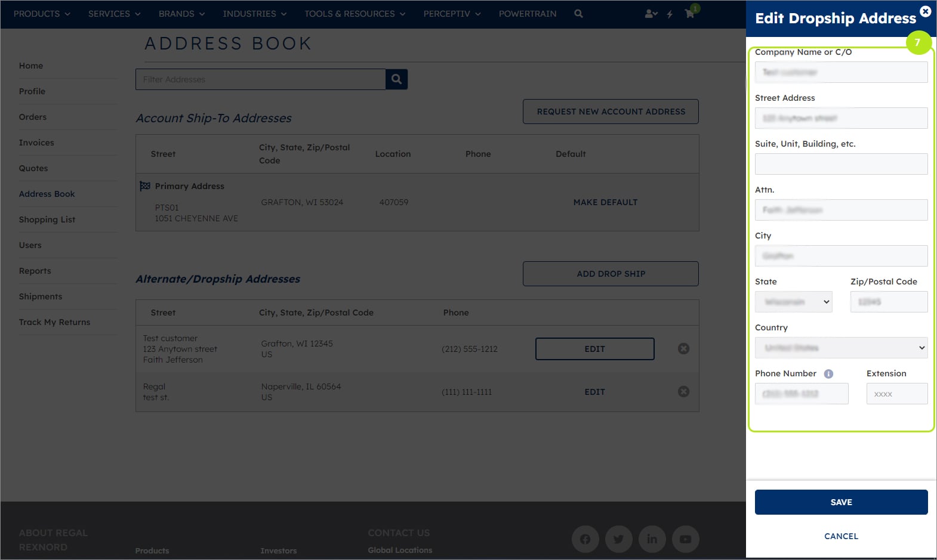Click the Phone Number info icon
The image size is (937, 560).
point(828,374)
